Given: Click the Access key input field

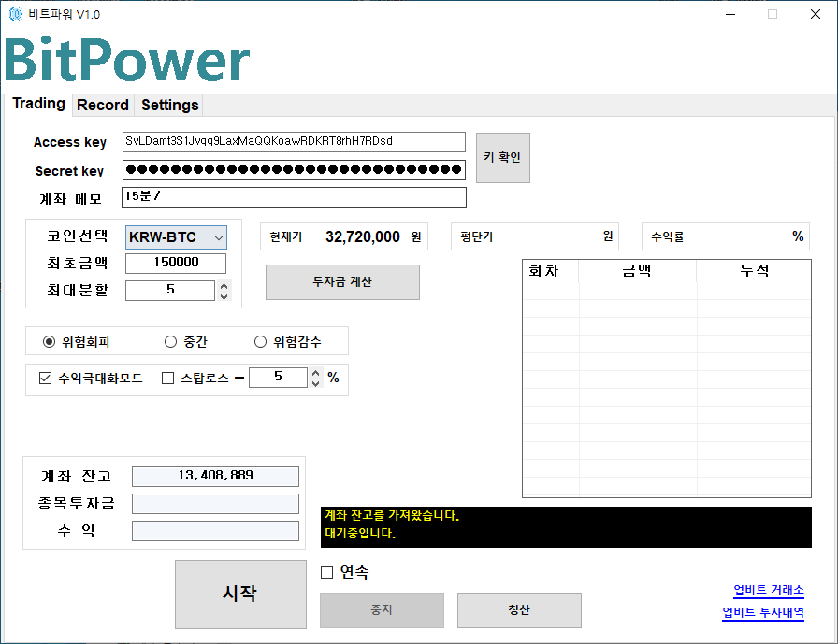Looking at the screenshot, I should coord(294,141).
